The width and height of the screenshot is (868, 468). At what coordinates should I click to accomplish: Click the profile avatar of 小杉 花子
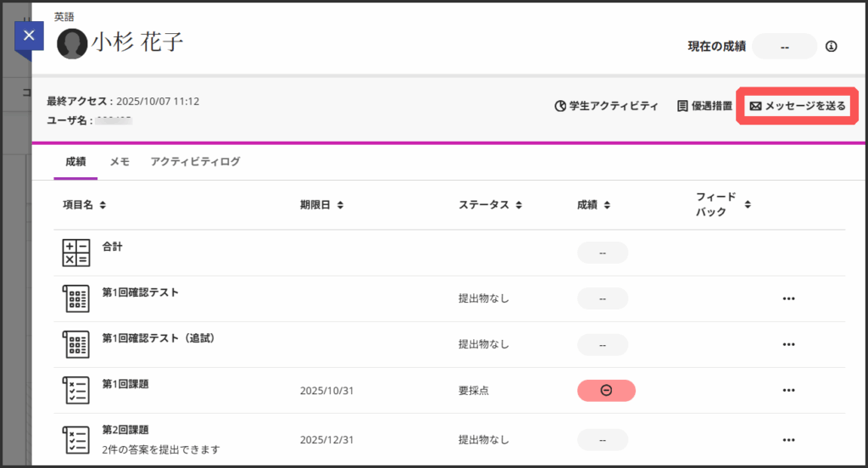pyautogui.click(x=72, y=43)
